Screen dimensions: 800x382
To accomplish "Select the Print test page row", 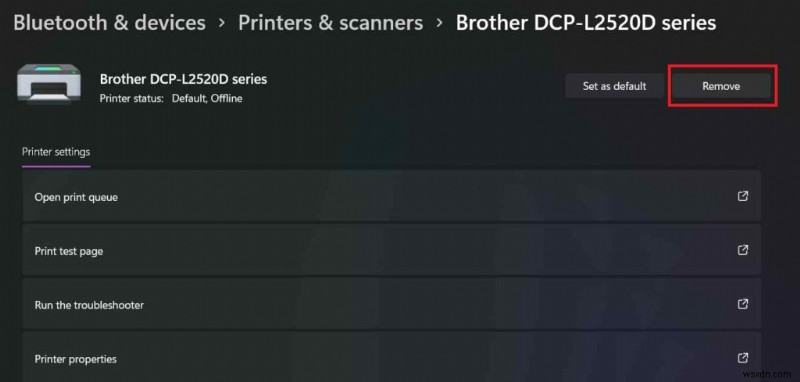I will coord(391,250).
